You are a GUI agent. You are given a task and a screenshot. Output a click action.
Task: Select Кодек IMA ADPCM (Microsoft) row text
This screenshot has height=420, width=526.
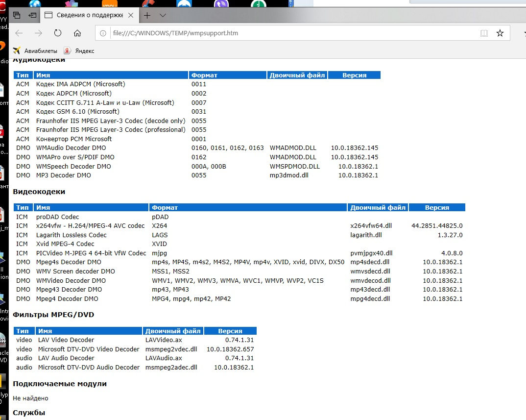(80, 84)
